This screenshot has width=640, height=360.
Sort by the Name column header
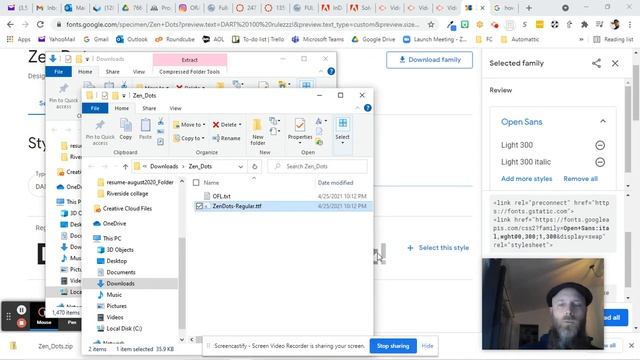(x=211, y=183)
